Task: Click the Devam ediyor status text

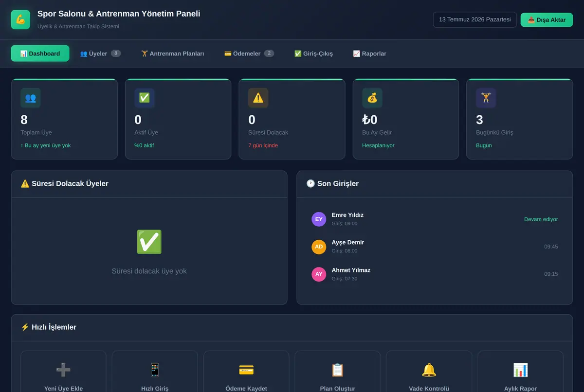Action: (541, 219)
